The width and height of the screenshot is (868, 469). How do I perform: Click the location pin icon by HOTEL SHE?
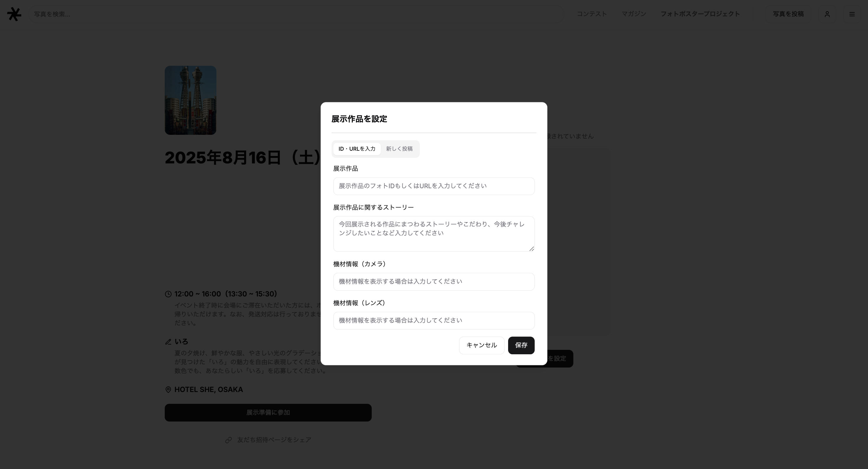(168, 390)
